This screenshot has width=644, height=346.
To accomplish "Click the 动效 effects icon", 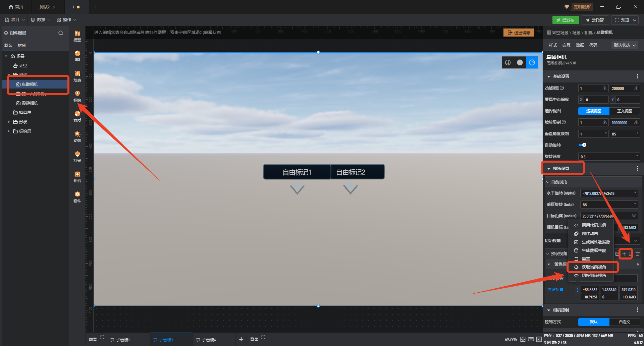I will pos(77,136).
